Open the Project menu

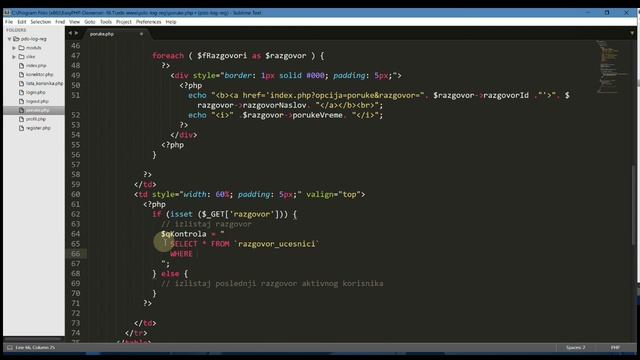(x=124, y=22)
